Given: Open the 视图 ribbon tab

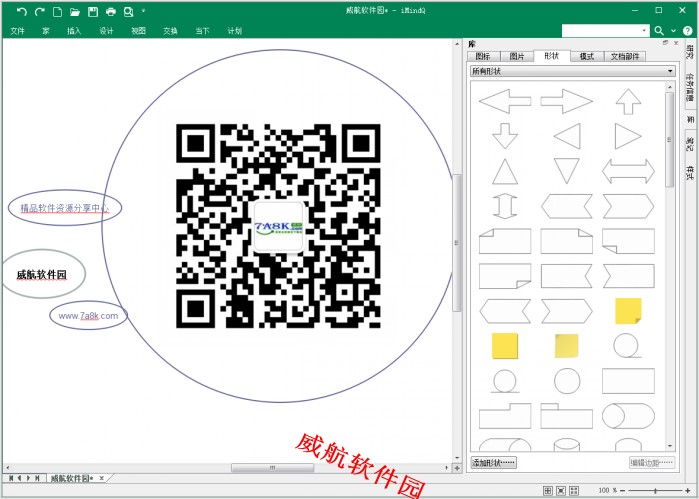Looking at the screenshot, I should (x=138, y=31).
